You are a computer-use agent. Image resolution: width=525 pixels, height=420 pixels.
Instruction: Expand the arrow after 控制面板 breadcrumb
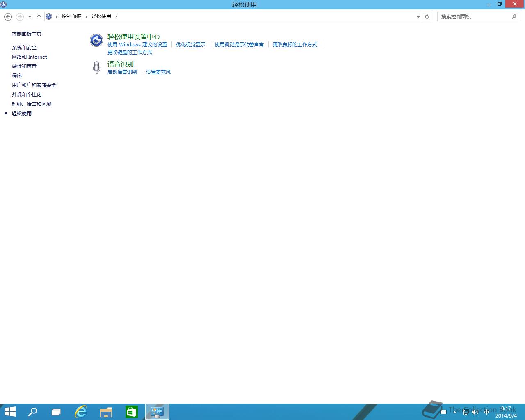pyautogui.click(x=87, y=16)
